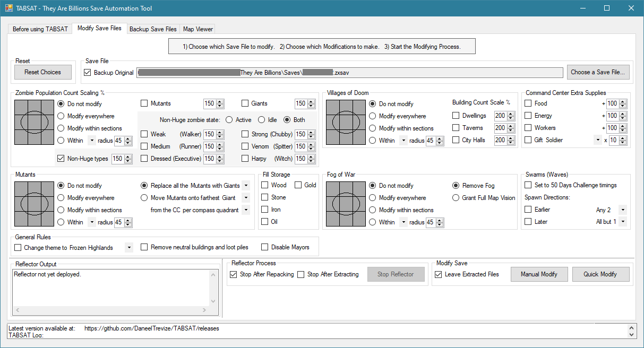Check the Disable Mayors option
The image size is (644, 348).
click(x=286, y=247)
